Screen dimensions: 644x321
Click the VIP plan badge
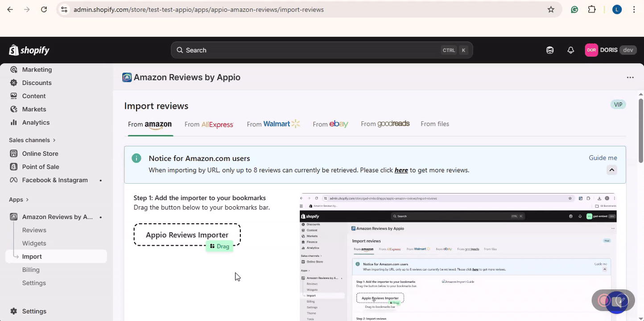click(x=618, y=105)
